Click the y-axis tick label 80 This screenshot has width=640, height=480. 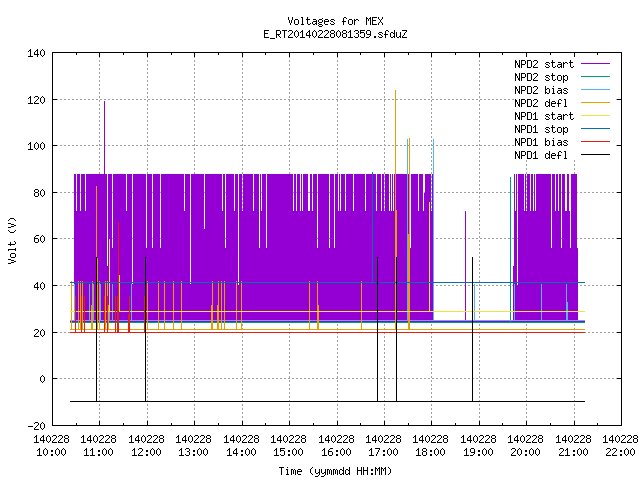(x=39, y=193)
